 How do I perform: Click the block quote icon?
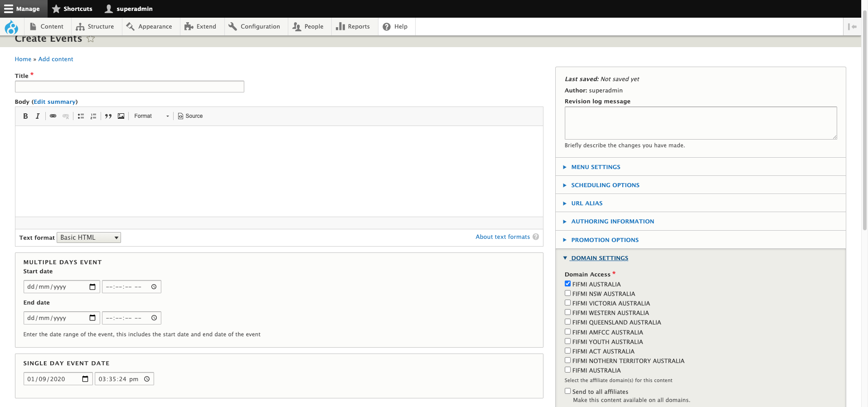click(108, 116)
